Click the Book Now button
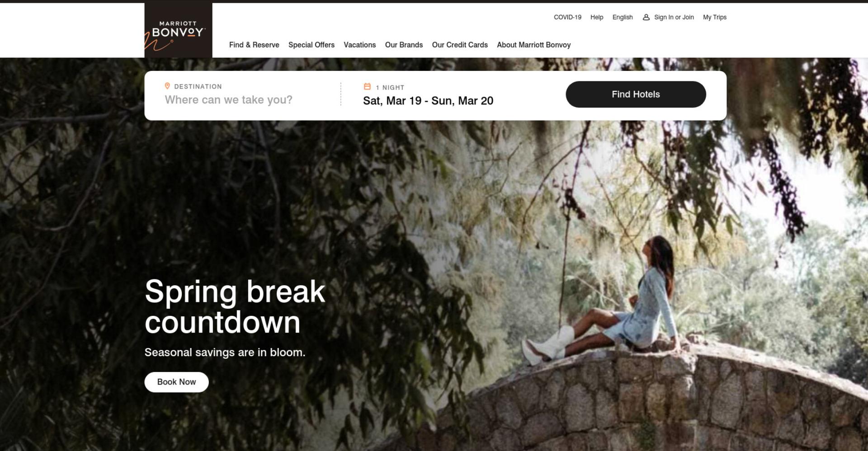The width and height of the screenshot is (868, 451). [176, 382]
